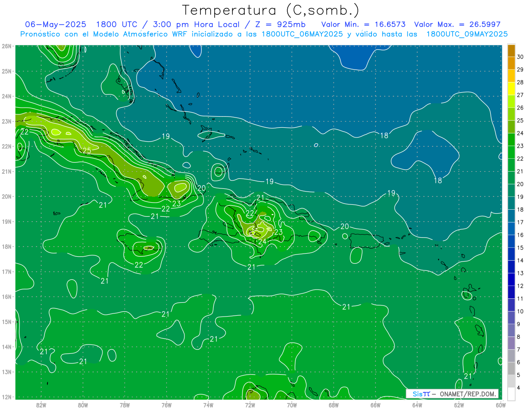Click the "82W" longitude axis label
The height and width of the screenshot is (411, 532).
point(41,404)
